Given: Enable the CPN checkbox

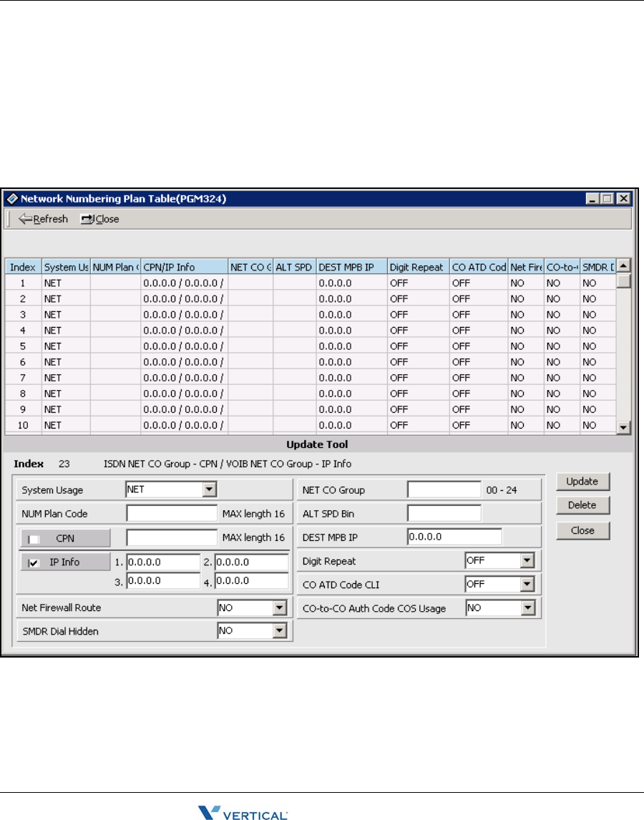Looking at the screenshot, I should pyautogui.click(x=34, y=539).
